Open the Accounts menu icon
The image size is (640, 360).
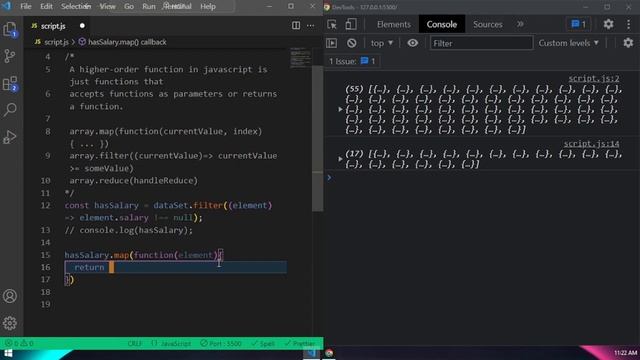coord(10,296)
